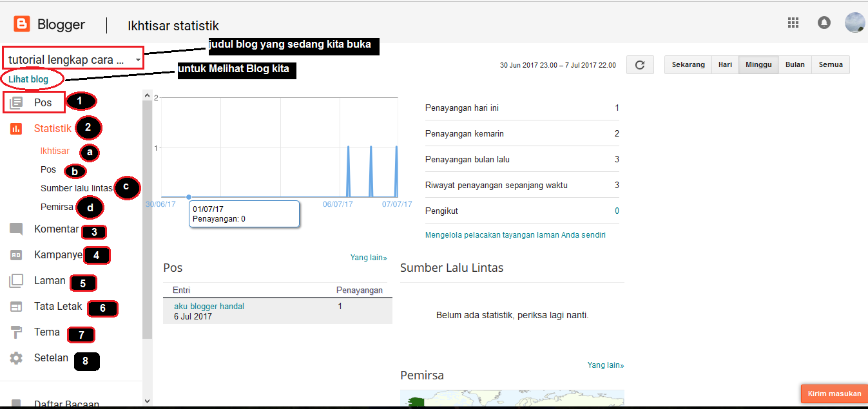Click the Tema paint roller icon
The image size is (868, 409).
(x=16, y=332)
